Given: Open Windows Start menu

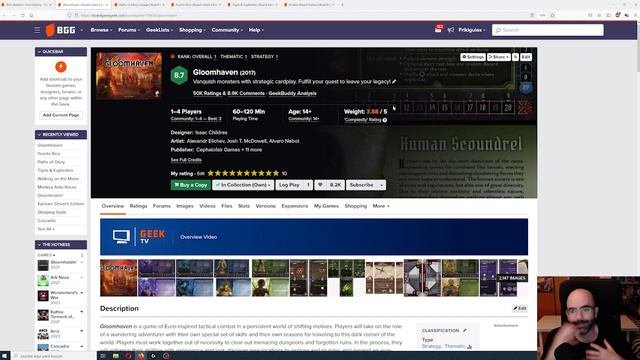Looking at the screenshot, I should tap(5, 356).
